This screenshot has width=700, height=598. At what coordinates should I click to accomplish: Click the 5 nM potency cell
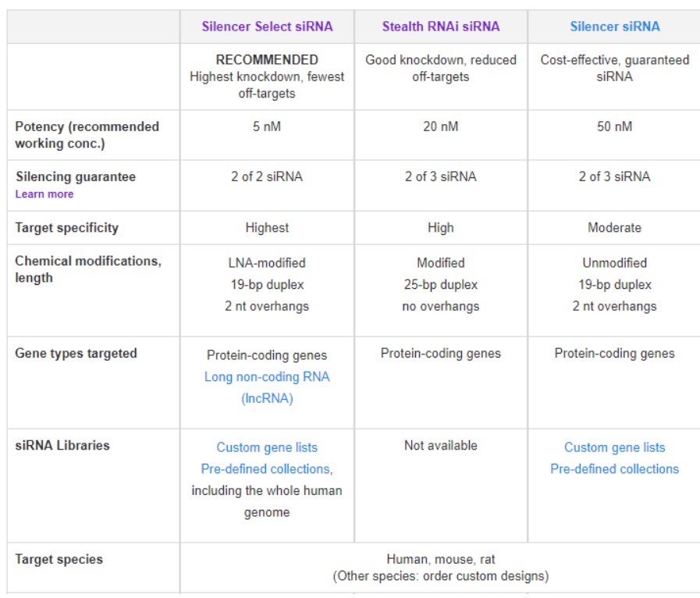coord(267,126)
